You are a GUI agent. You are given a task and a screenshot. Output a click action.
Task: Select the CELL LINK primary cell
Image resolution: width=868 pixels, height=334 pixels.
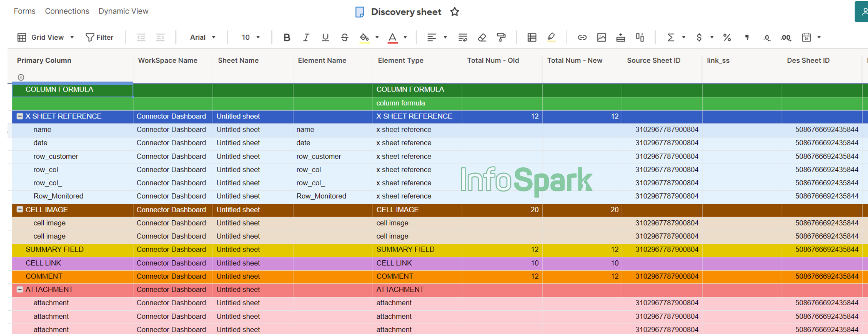coord(73,263)
